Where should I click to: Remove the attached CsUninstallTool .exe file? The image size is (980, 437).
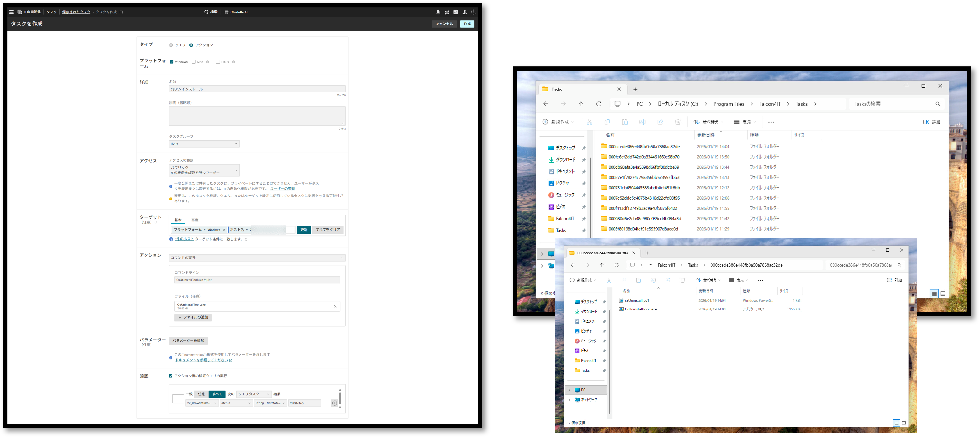[335, 306]
